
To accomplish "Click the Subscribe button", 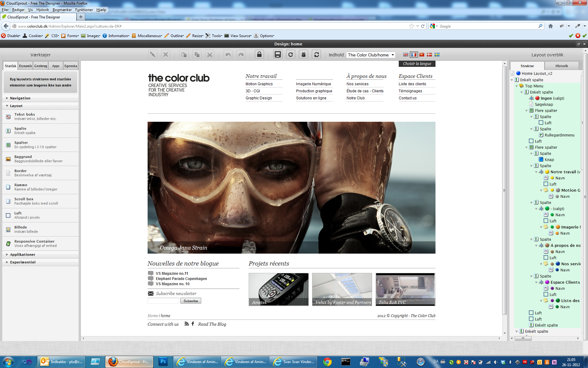I will pyautogui.click(x=190, y=301).
